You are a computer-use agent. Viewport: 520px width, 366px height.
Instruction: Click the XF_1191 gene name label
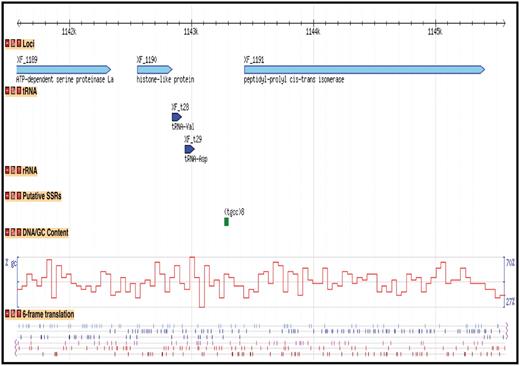(x=254, y=60)
